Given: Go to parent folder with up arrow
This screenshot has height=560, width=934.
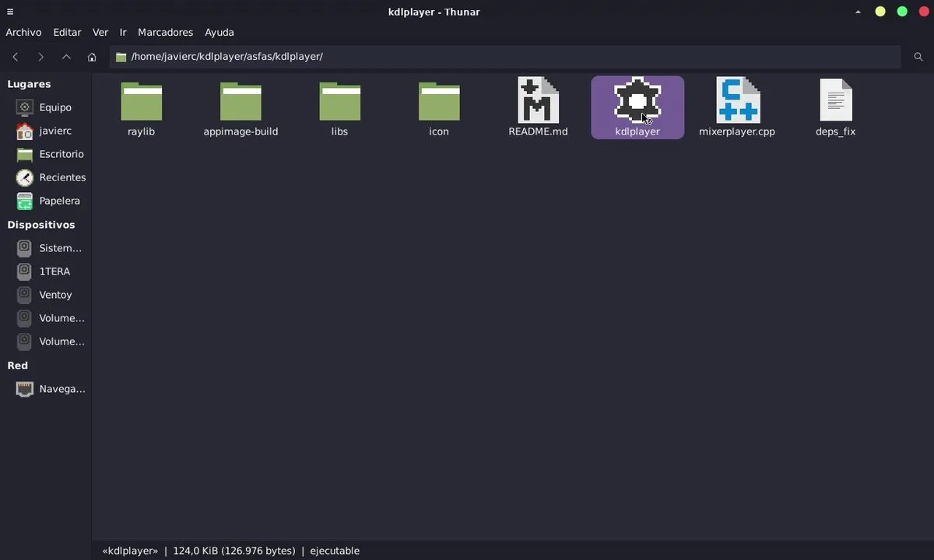Looking at the screenshot, I should [x=66, y=57].
